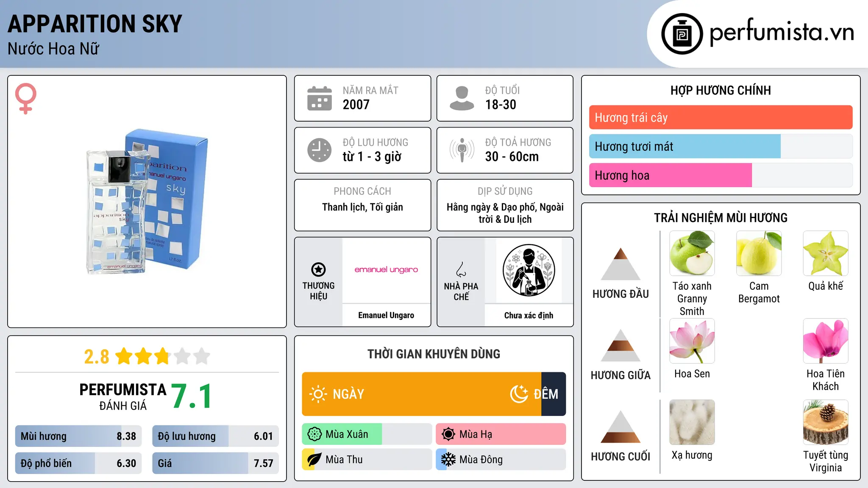Click the Táo xanh Granny Smith image
868x488 pixels.
[692, 253]
